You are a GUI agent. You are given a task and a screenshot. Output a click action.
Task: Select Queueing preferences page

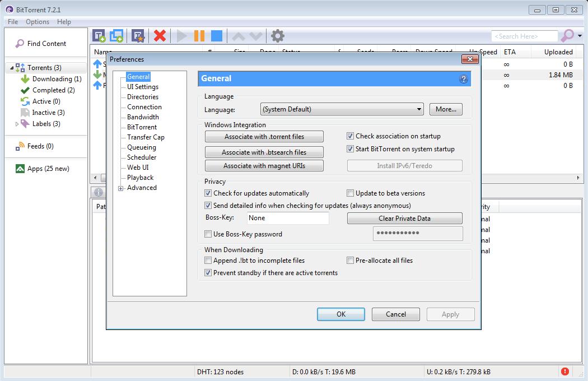coord(141,147)
